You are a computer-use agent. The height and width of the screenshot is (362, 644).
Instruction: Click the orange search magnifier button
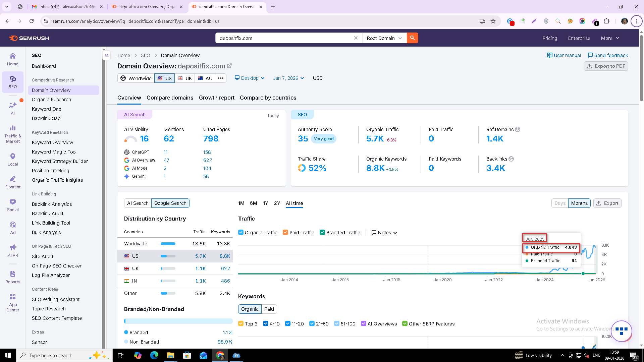[x=412, y=38]
